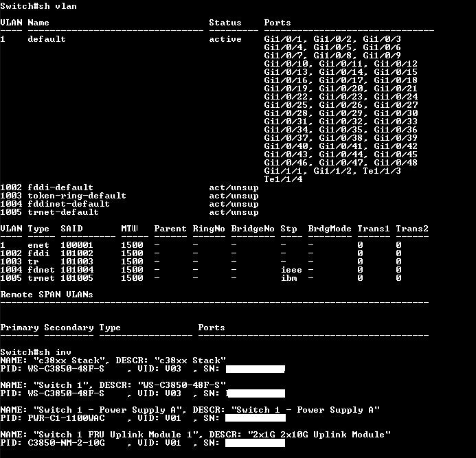Click DESCR "2x1G 2x10G Uplink Module"

pyautogui.click(x=299, y=435)
